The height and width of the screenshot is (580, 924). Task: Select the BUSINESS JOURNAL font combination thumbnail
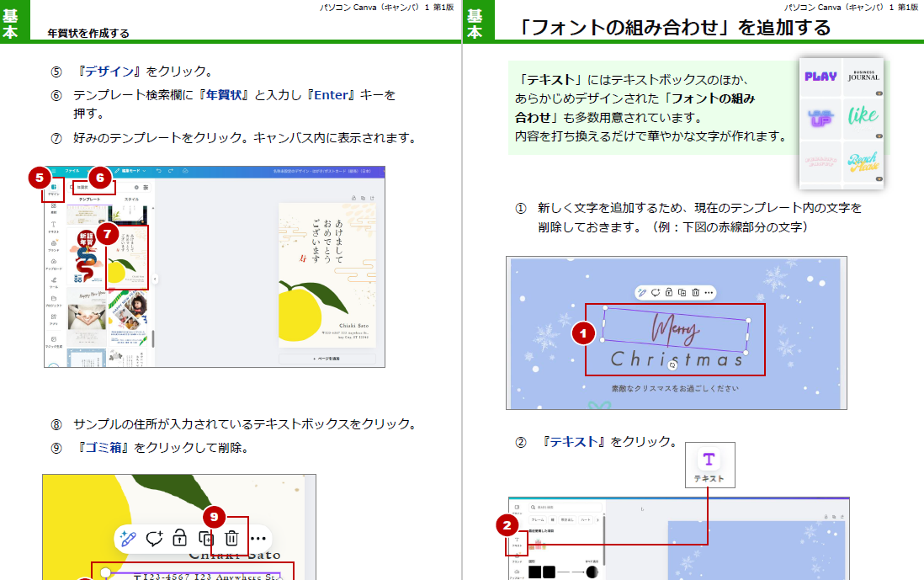(863, 77)
